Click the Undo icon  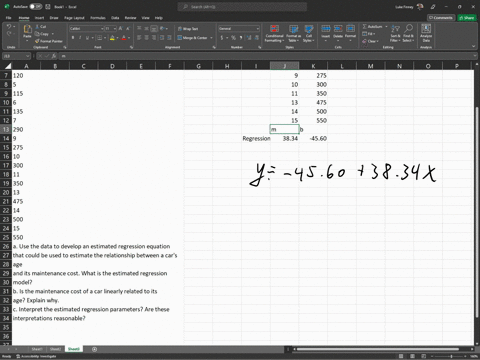pyautogui.click(x=9, y=26)
